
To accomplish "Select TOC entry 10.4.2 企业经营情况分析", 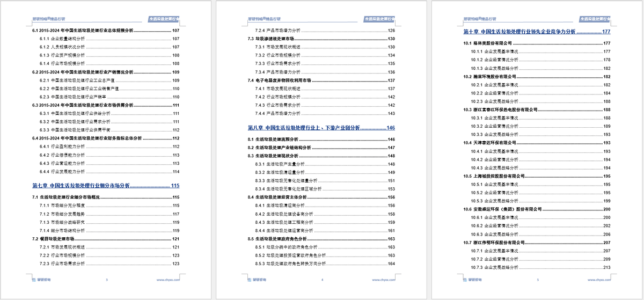I will (541, 159).
